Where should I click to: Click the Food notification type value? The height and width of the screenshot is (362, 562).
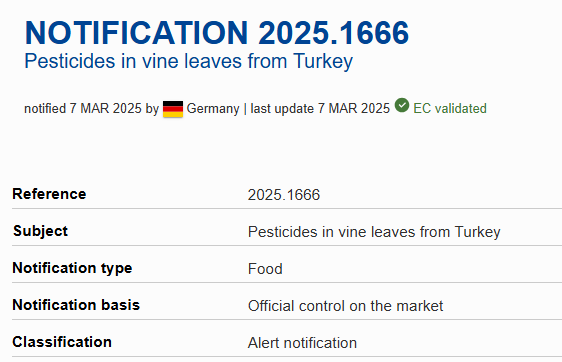click(265, 269)
